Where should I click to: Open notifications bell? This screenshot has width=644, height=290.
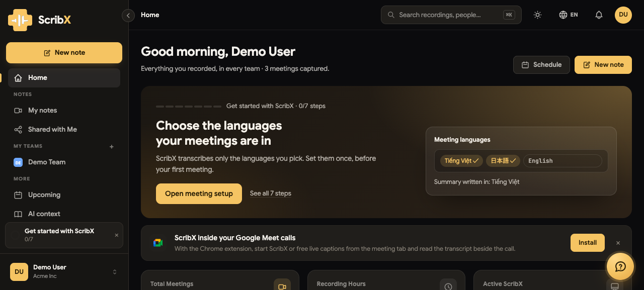599,15
